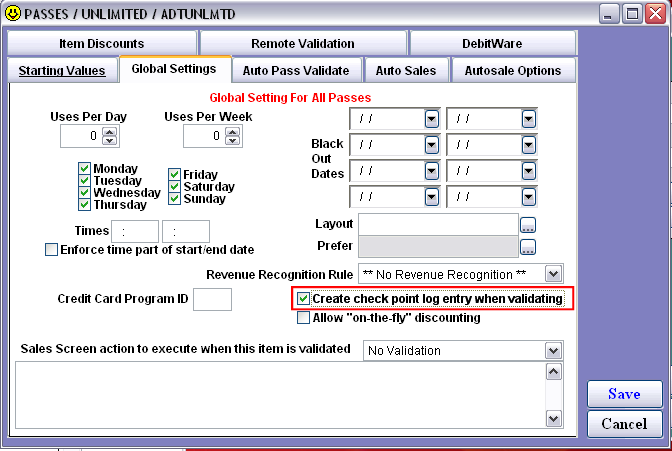
Task: Click the smiley face window icon
Action: [x=13, y=13]
